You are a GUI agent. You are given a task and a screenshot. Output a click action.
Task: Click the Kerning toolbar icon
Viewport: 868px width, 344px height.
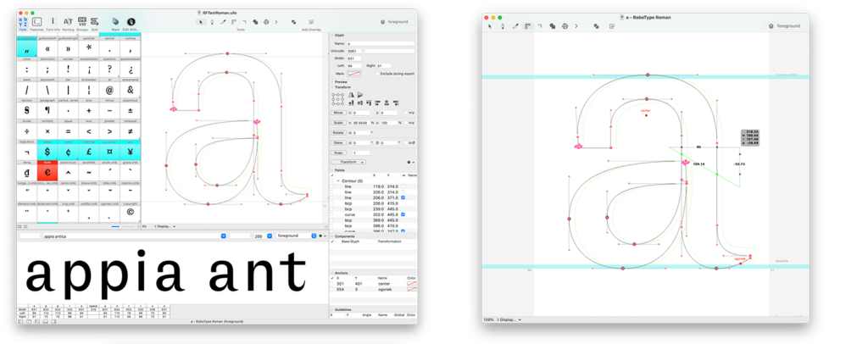click(x=69, y=23)
